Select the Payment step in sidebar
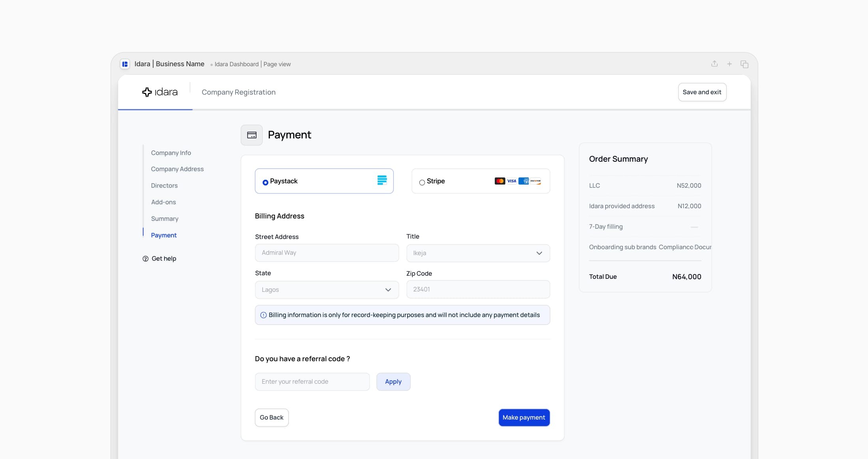 164,235
